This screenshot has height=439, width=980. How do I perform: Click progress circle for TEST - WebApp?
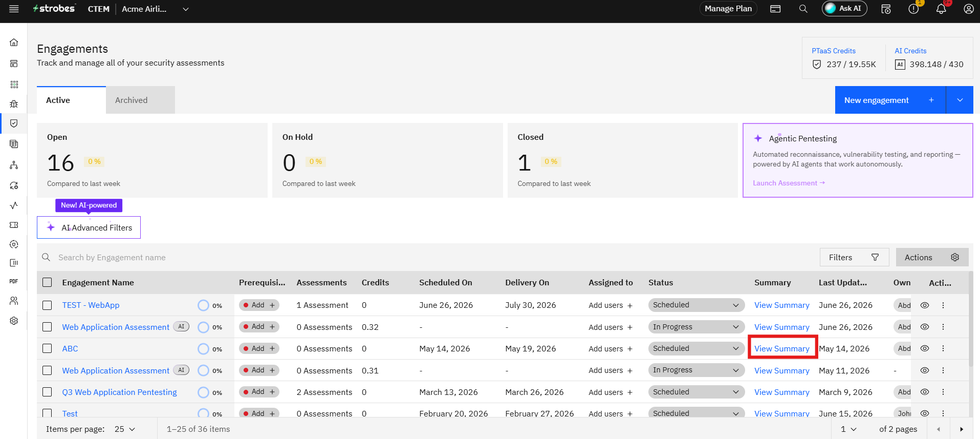coord(203,305)
